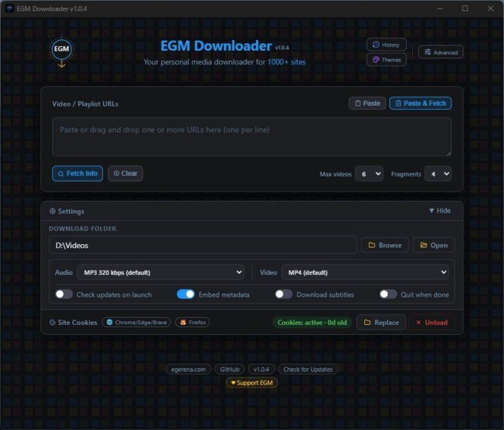Click Paste & Fetch button

click(x=421, y=103)
